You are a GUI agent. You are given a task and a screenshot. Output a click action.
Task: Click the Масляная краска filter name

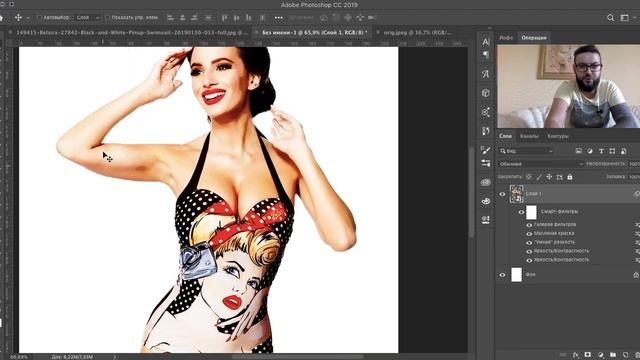pyautogui.click(x=554, y=233)
